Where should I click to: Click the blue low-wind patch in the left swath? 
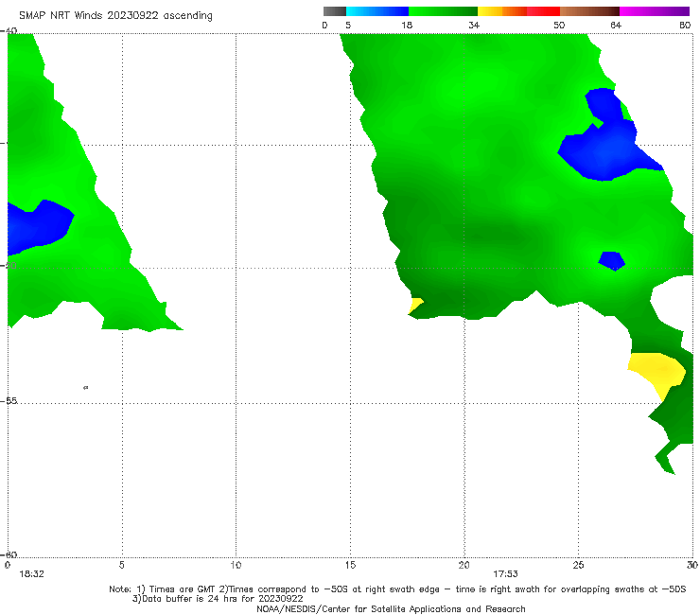[38, 227]
